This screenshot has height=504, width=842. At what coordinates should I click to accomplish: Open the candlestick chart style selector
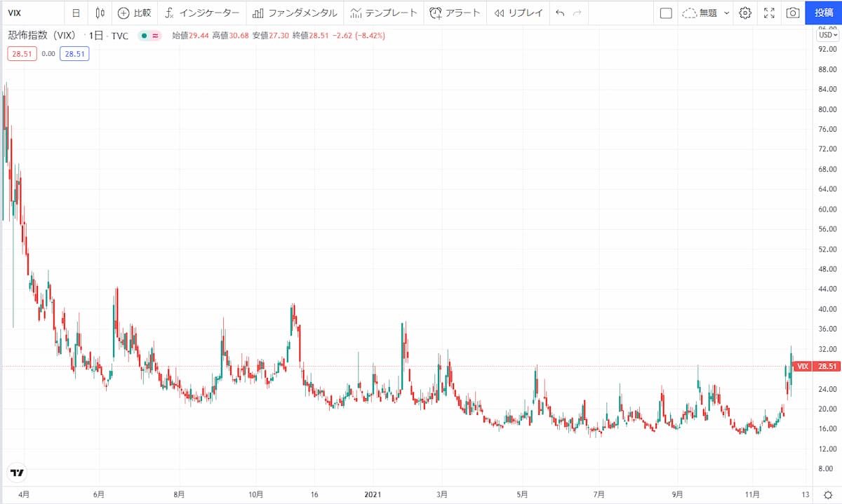[x=100, y=13]
